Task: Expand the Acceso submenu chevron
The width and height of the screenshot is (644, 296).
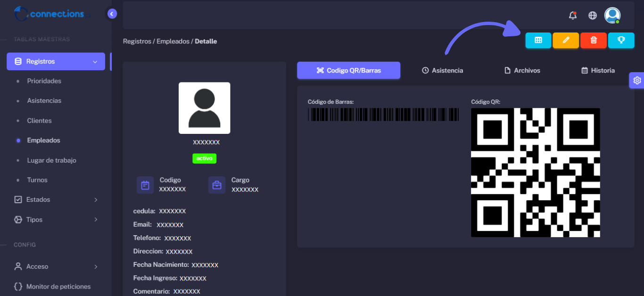Action: point(96,267)
